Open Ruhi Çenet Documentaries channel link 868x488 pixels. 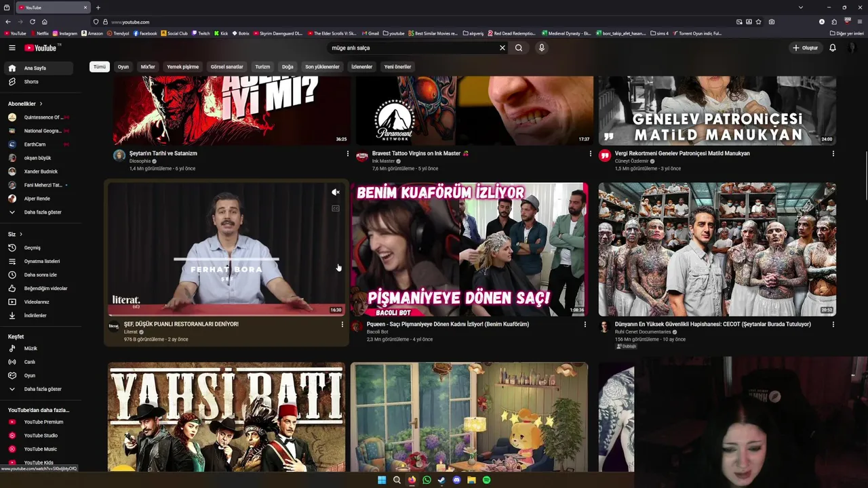(643, 332)
